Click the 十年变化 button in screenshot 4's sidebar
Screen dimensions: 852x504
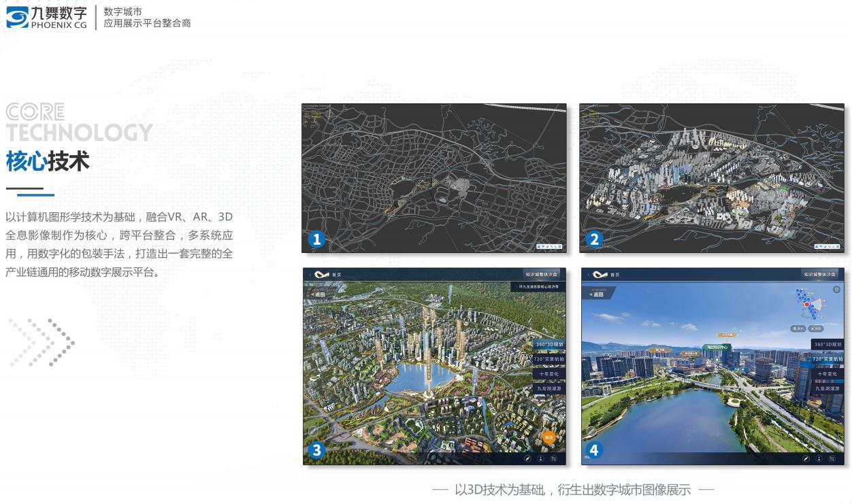point(828,373)
